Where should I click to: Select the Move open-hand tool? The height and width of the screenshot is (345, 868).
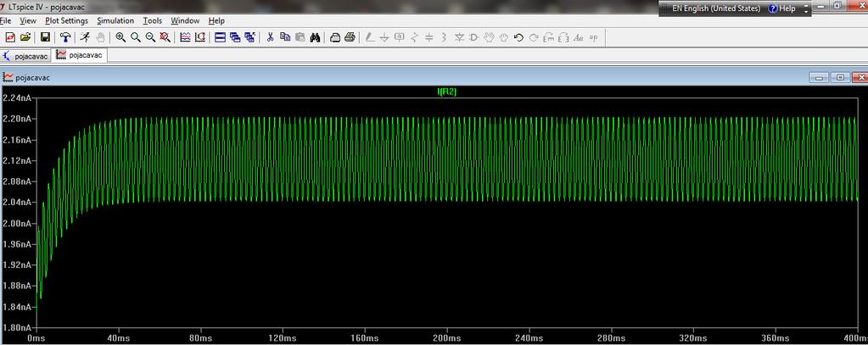[489, 37]
